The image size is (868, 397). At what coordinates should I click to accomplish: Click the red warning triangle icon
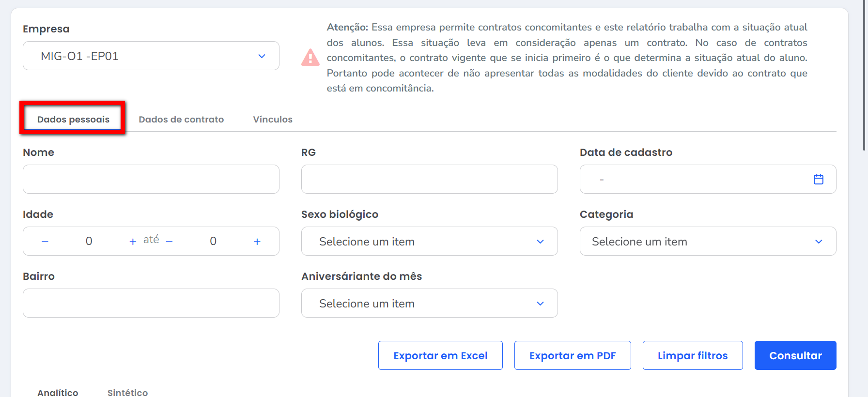pyautogui.click(x=310, y=58)
